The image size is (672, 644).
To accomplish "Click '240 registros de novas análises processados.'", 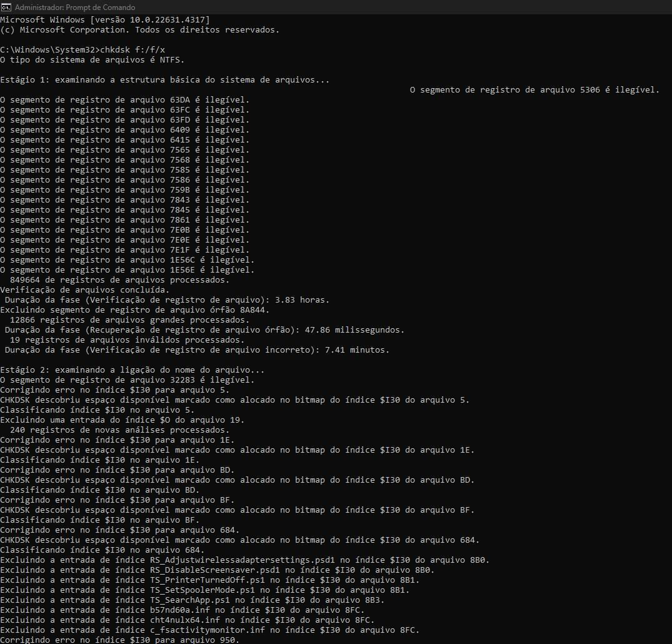I will [x=119, y=430].
